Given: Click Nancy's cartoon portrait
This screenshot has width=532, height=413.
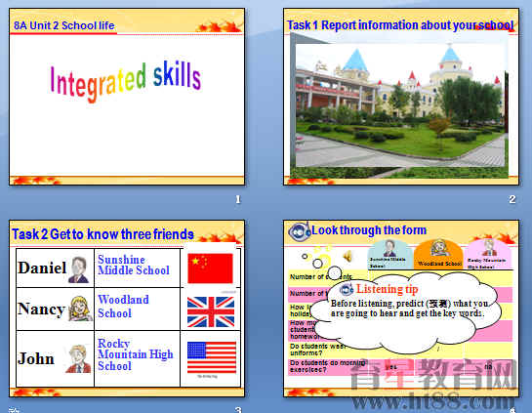Looking at the screenshot, I should (80, 309).
